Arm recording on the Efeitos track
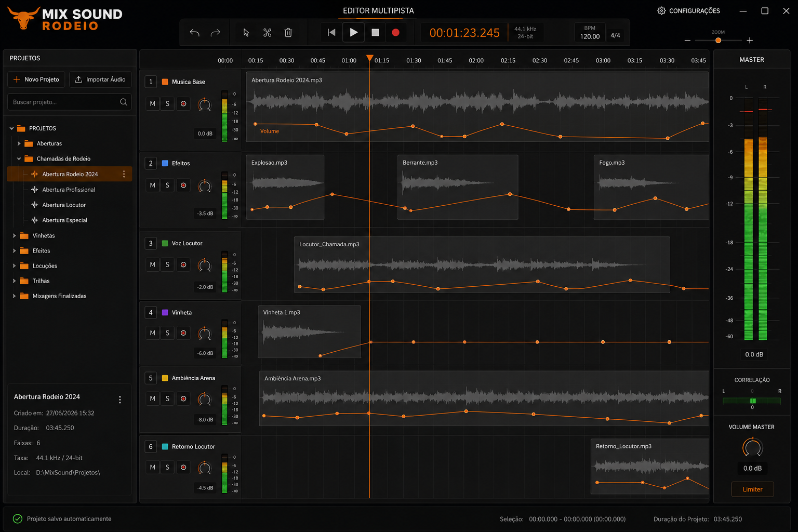This screenshot has width=798, height=532. pyautogui.click(x=183, y=185)
